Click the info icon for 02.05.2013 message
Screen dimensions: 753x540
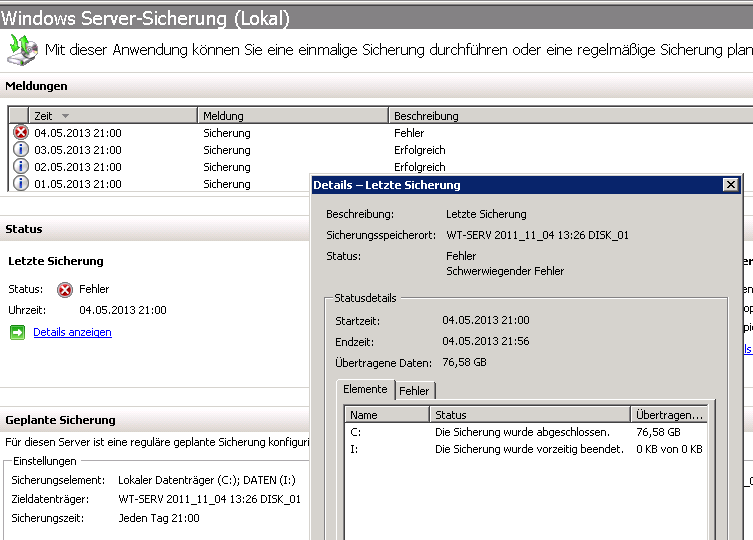pyautogui.click(x=21, y=166)
